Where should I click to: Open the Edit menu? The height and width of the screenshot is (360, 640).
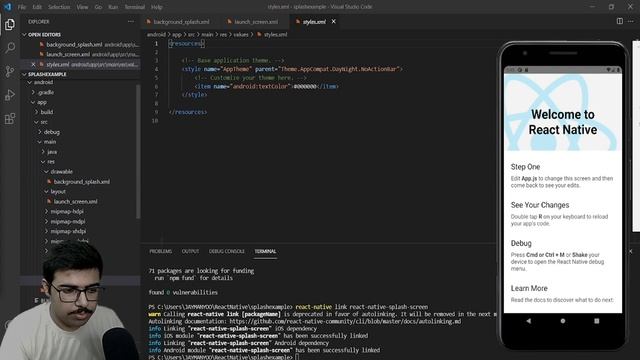pyautogui.click(x=37, y=7)
